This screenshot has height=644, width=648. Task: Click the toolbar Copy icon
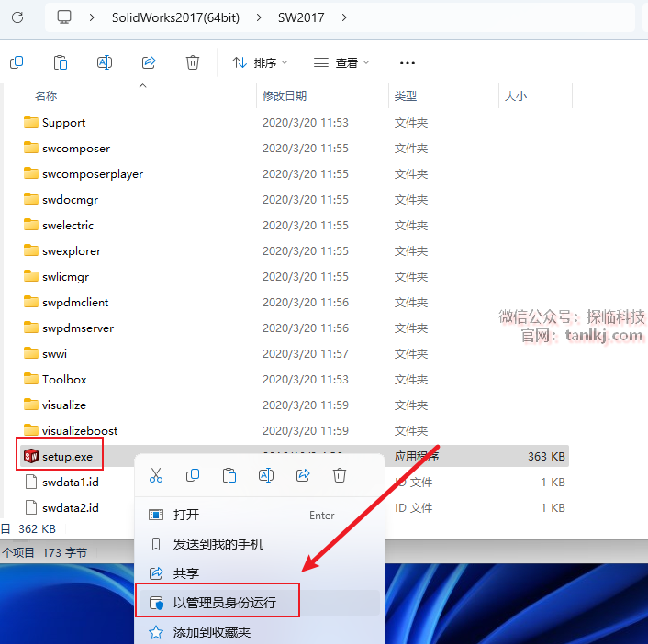17,62
